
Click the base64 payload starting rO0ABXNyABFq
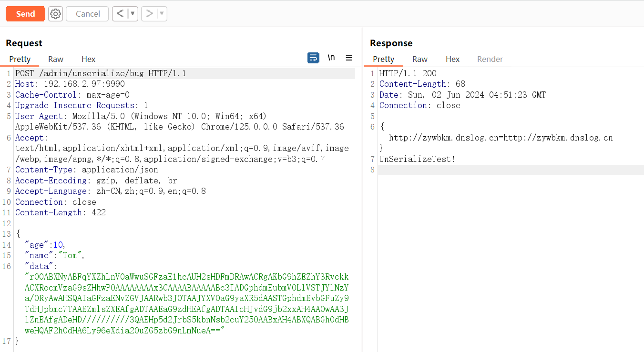pyautogui.click(x=187, y=303)
